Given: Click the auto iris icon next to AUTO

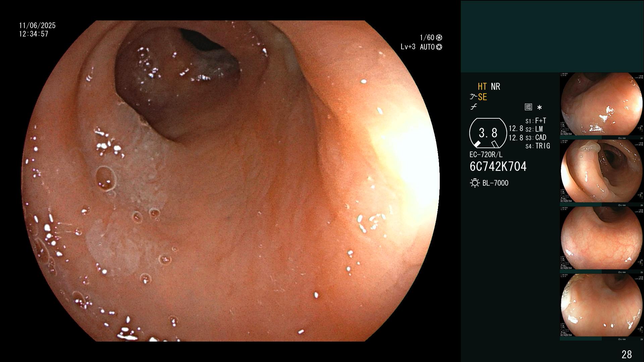Looking at the screenshot, I should point(439,47).
